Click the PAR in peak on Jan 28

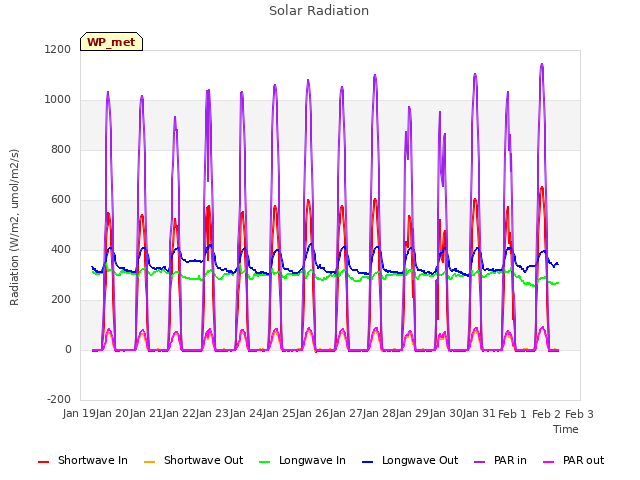point(375,76)
